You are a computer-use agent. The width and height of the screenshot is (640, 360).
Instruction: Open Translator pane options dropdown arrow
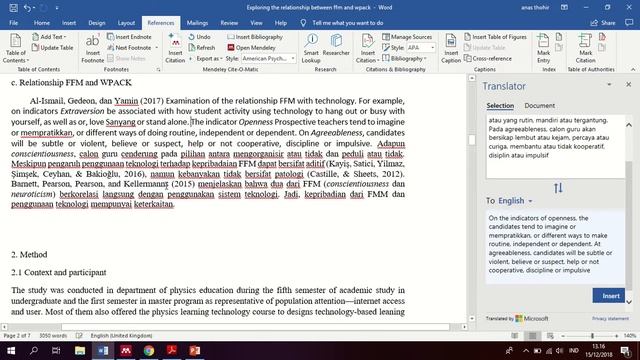609,84
